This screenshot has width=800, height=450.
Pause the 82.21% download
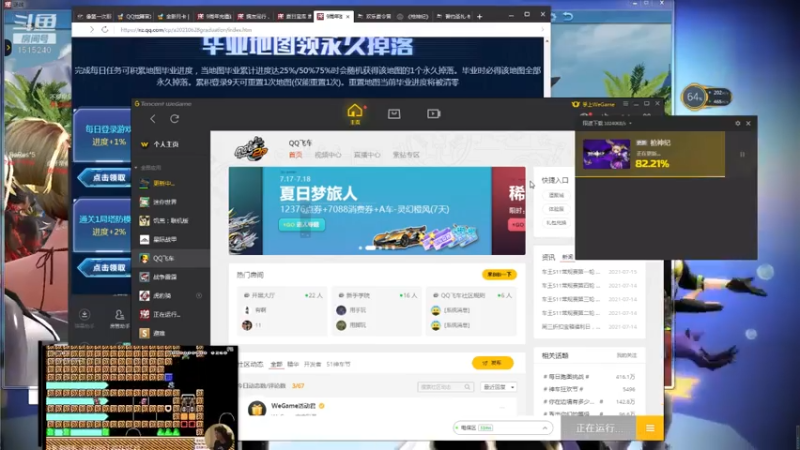[x=742, y=154]
